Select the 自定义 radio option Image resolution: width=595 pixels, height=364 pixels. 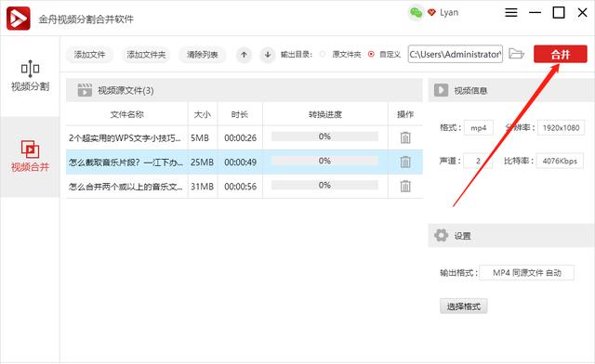[371, 55]
